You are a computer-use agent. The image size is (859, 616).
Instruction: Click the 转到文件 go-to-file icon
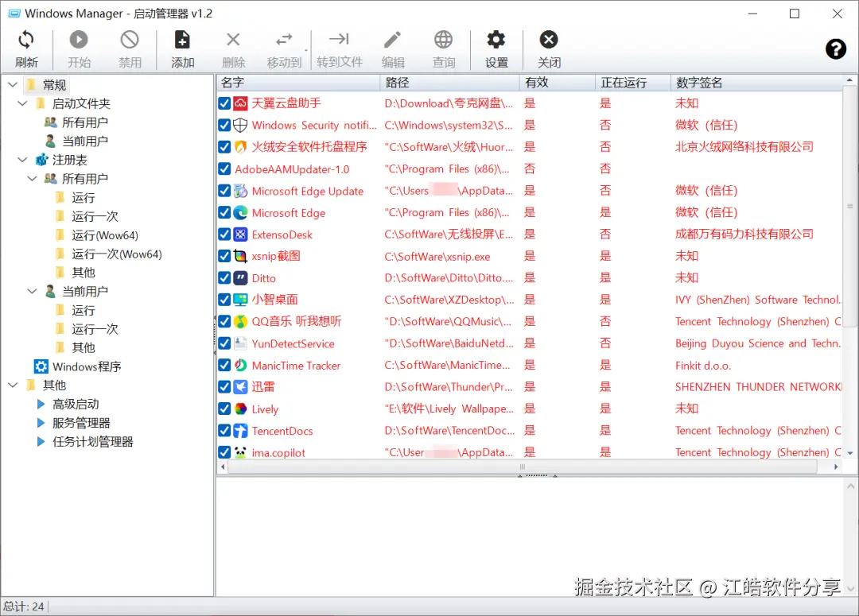click(339, 39)
